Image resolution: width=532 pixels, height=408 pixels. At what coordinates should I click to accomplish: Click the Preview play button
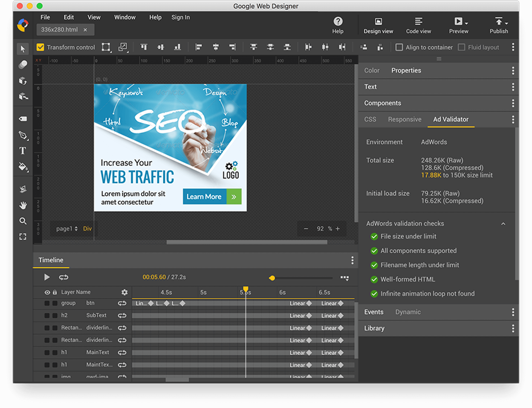tap(458, 21)
